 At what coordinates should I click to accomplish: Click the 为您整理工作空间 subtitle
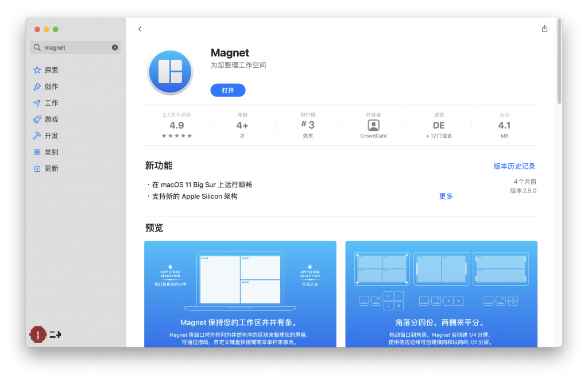coord(238,66)
